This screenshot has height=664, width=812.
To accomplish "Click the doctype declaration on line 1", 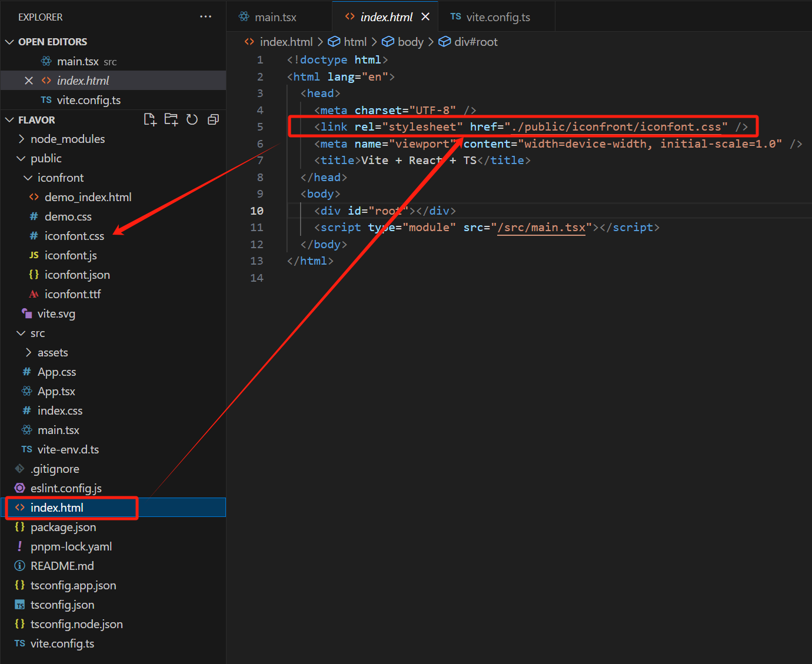I will [x=337, y=60].
